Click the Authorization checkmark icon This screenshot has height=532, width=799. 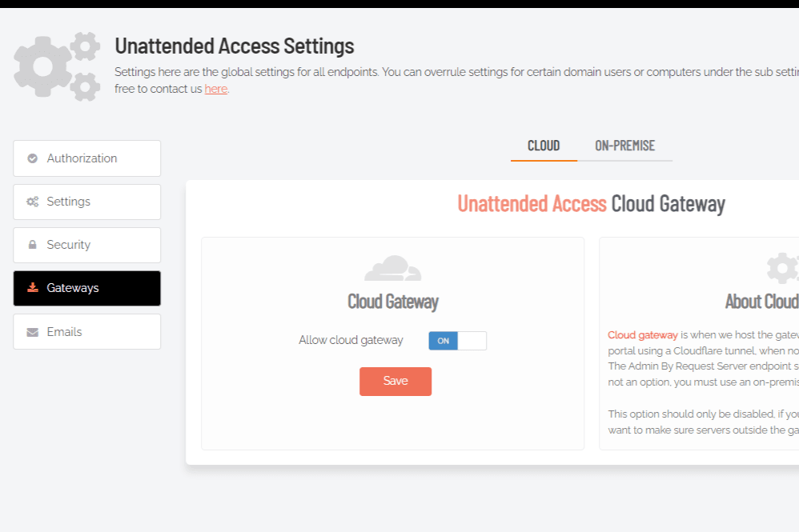[x=33, y=158]
